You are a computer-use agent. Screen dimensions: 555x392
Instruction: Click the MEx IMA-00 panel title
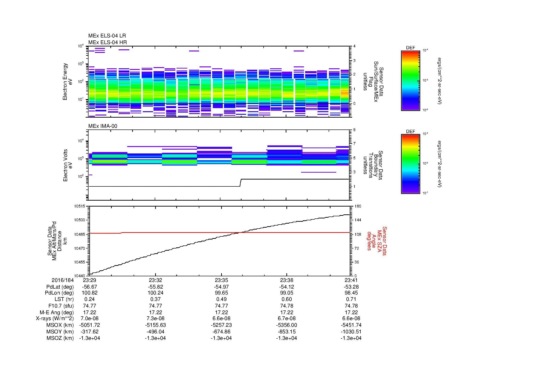[x=103, y=126]
